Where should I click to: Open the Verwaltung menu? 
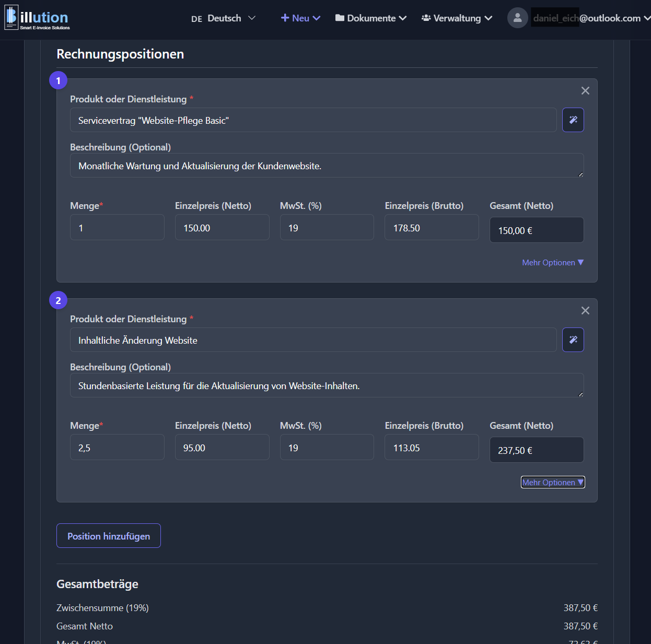(x=457, y=18)
